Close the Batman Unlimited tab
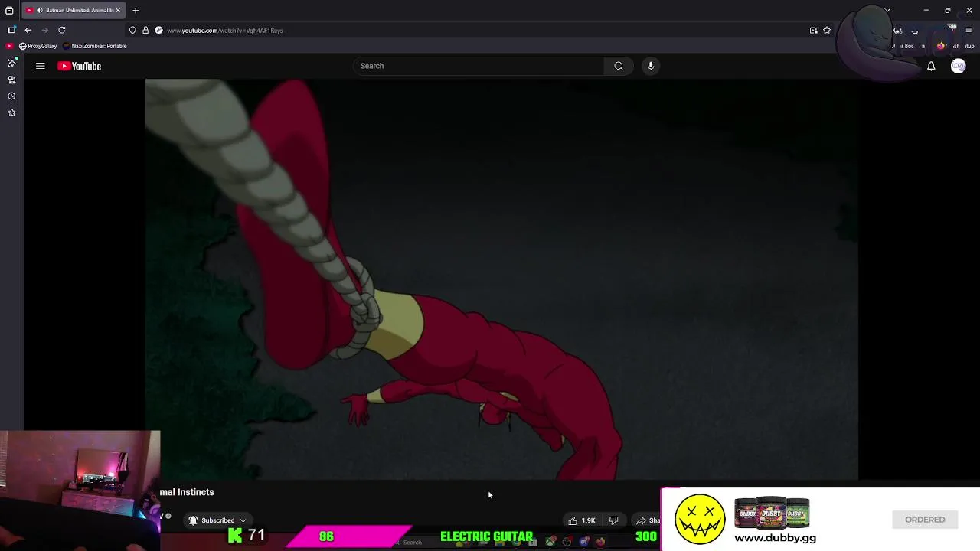 point(118,10)
